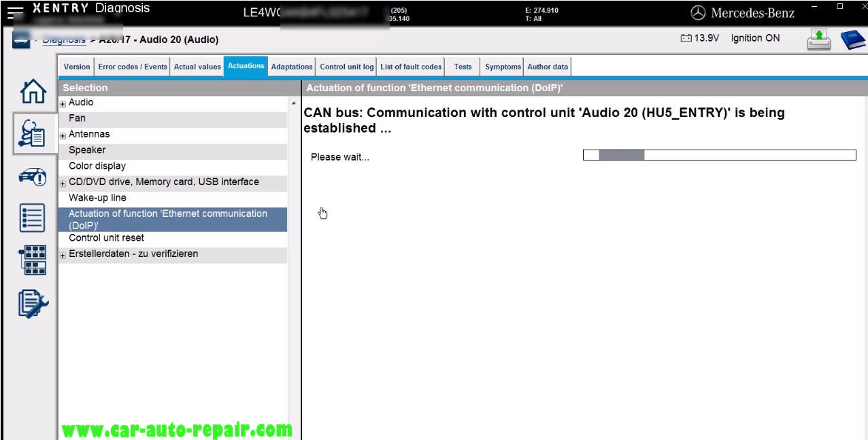Select Erstellerdaten - zu verifizieren item
868x440 pixels.
[x=133, y=254]
